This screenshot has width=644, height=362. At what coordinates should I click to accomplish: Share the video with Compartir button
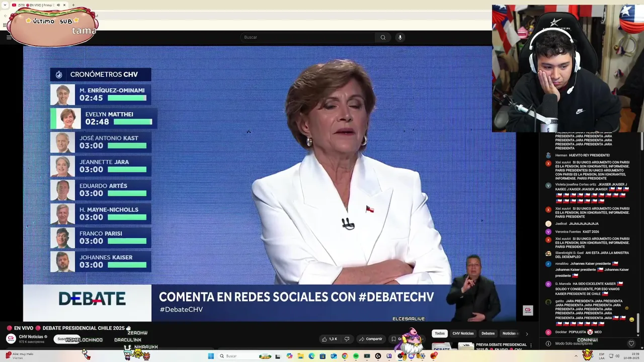click(370, 339)
